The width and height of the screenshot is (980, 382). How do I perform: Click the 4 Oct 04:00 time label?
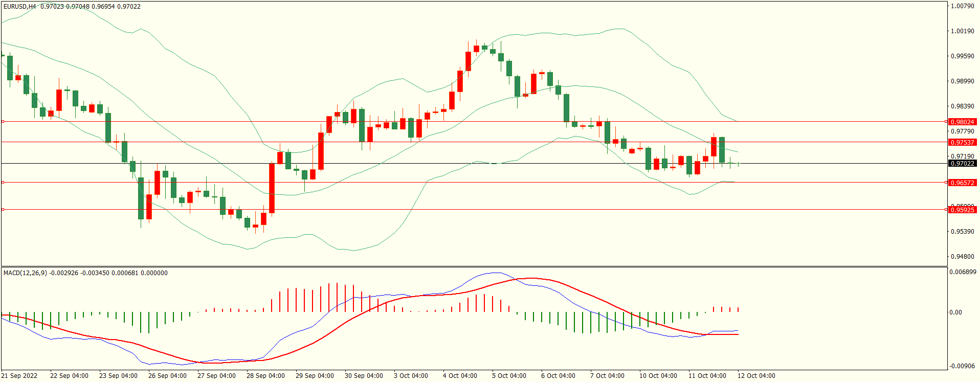pos(460,376)
